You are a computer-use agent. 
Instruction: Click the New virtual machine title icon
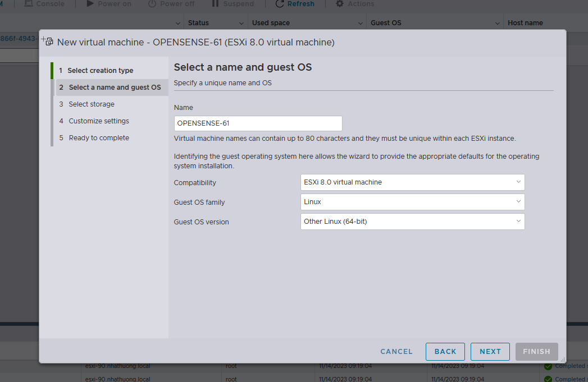click(x=48, y=42)
